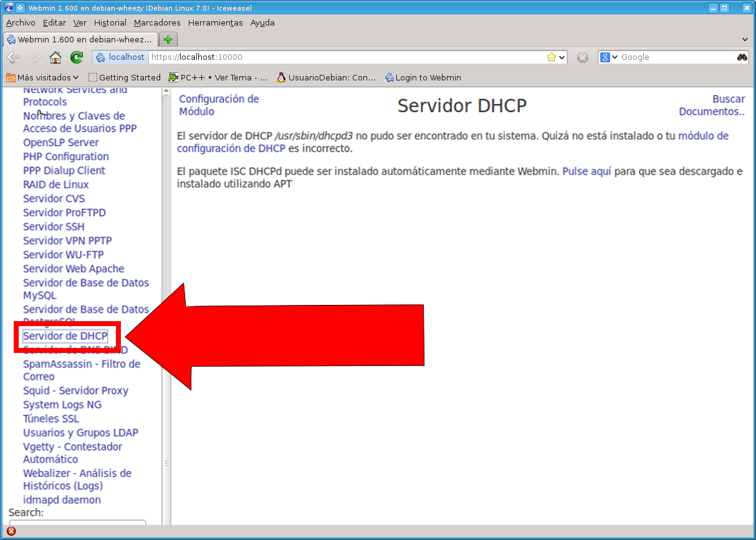This screenshot has width=756, height=540.
Task: Open the Ayuda menu
Action: pyautogui.click(x=262, y=22)
